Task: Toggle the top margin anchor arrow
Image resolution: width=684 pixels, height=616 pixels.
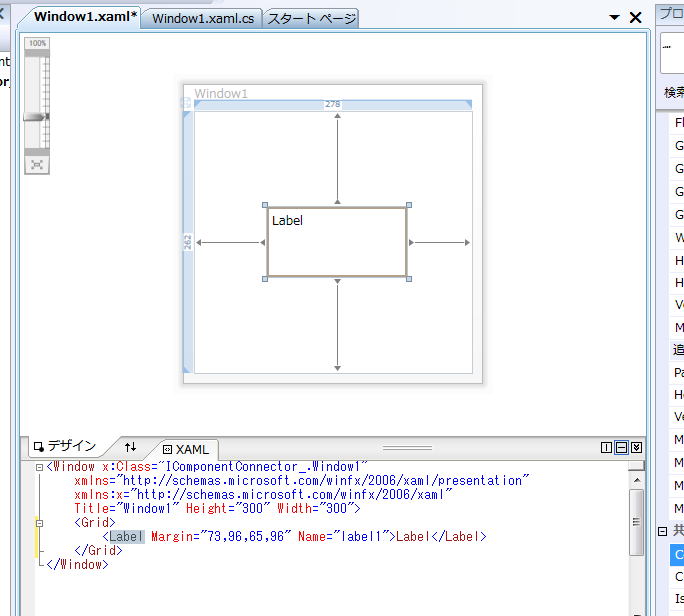Action: (x=337, y=158)
